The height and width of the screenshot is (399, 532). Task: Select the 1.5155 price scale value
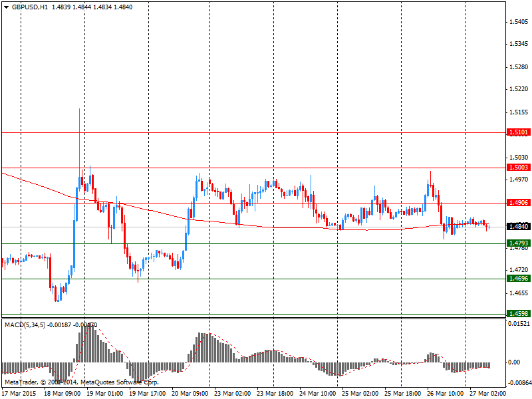(x=519, y=112)
